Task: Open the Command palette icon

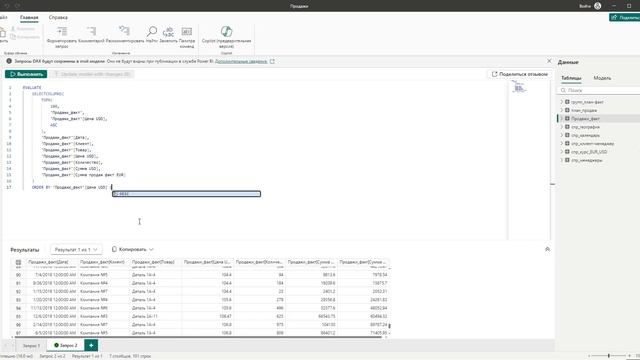Action: point(187,31)
